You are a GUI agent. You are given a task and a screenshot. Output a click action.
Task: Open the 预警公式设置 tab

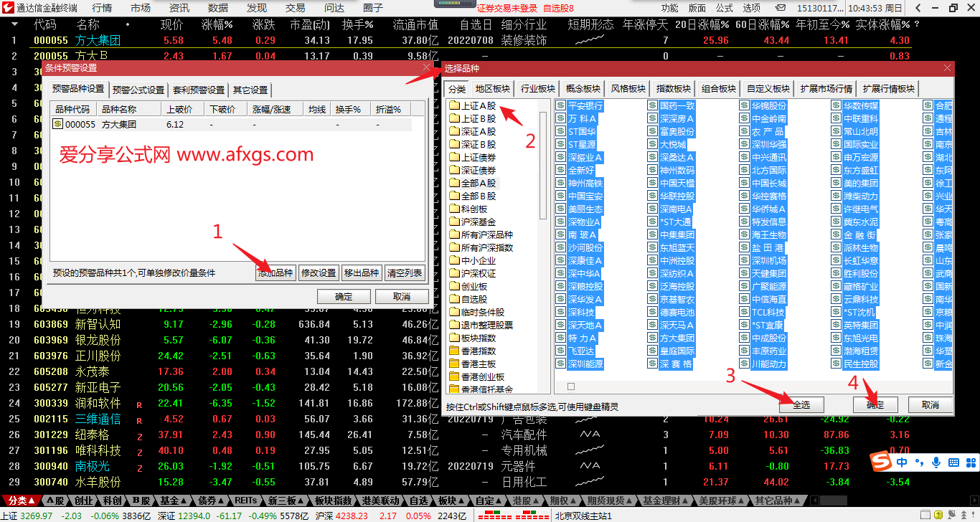pyautogui.click(x=138, y=90)
